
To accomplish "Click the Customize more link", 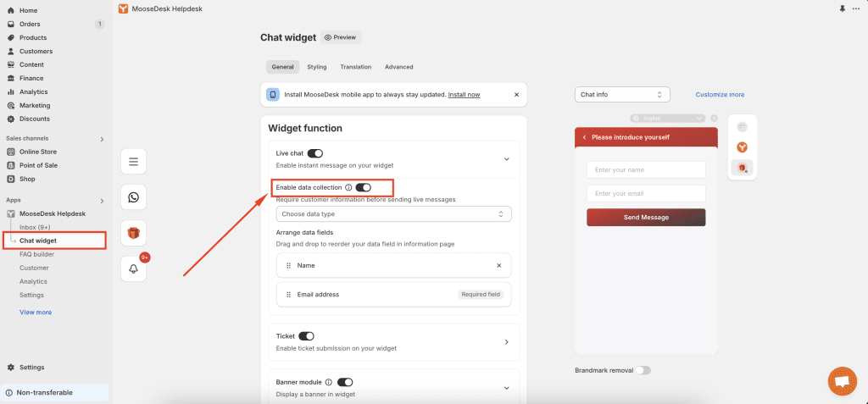I will (720, 95).
